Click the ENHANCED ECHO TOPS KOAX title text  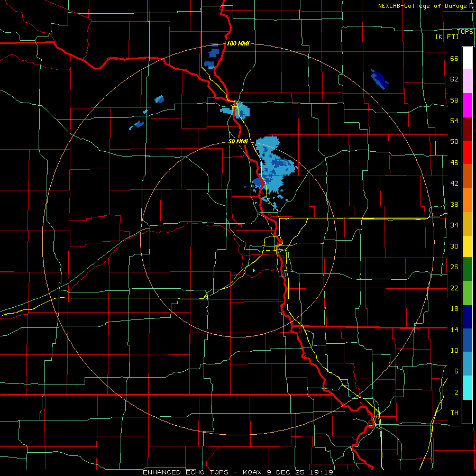click(x=237, y=472)
